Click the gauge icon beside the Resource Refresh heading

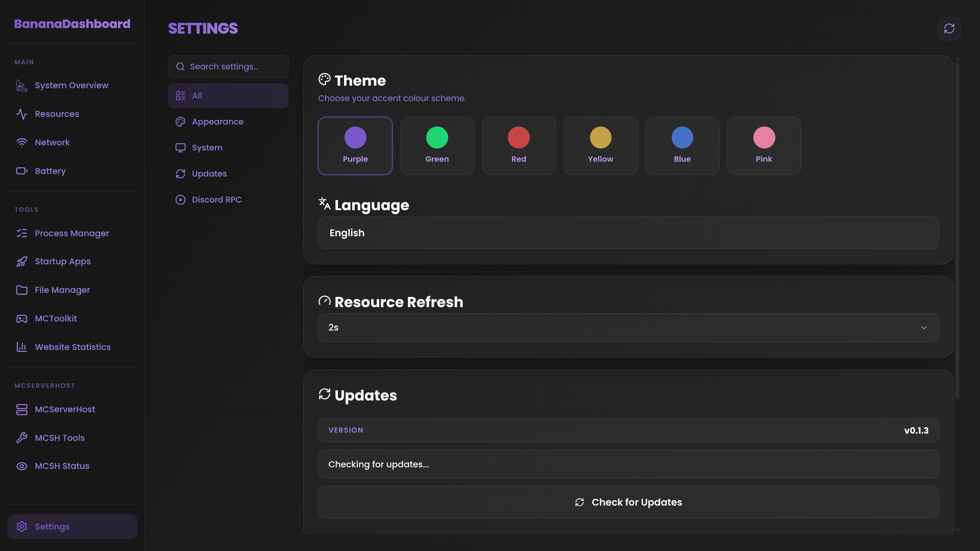click(x=325, y=300)
